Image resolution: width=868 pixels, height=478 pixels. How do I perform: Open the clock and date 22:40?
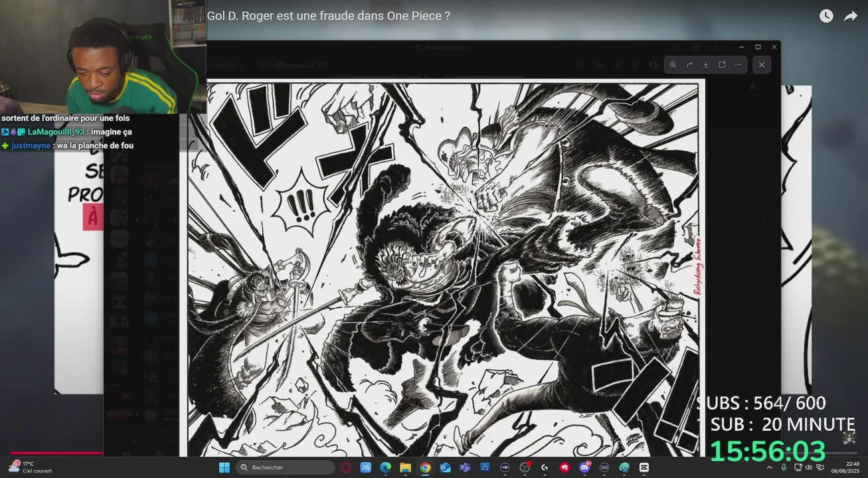845,467
